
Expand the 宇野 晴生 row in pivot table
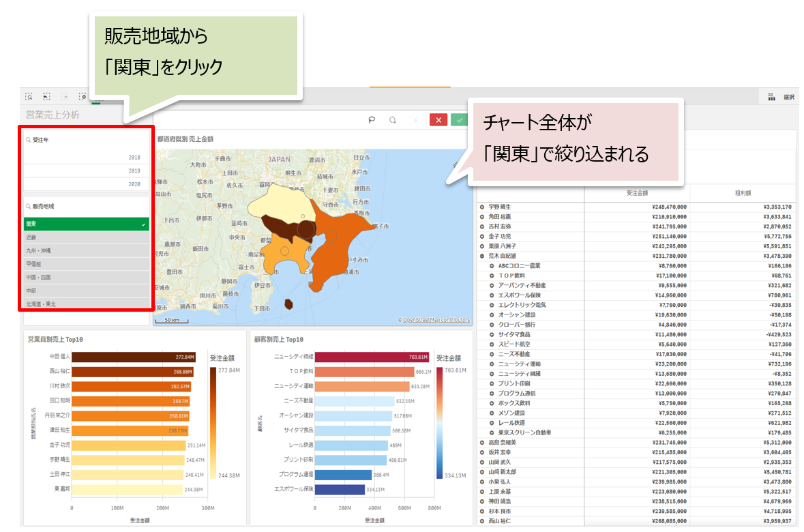point(482,207)
